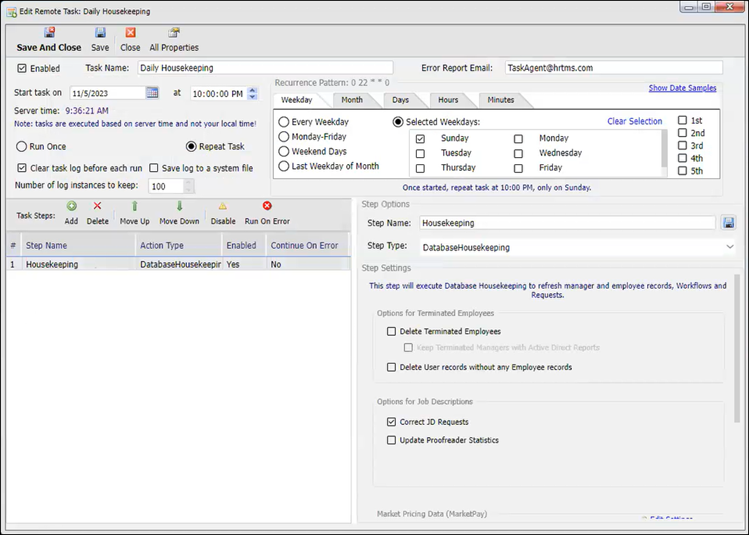Image resolution: width=749 pixels, height=535 pixels.
Task: Delete the selected task step
Action: [x=97, y=206]
